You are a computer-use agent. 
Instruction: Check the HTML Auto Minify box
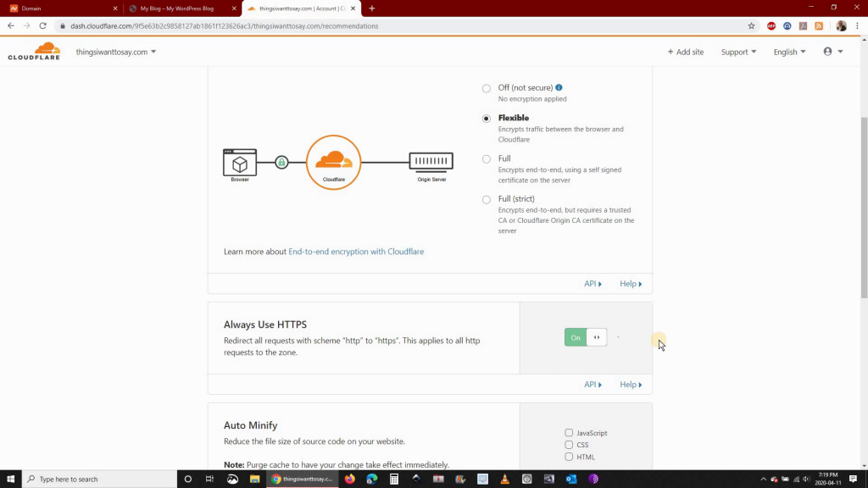coord(569,457)
